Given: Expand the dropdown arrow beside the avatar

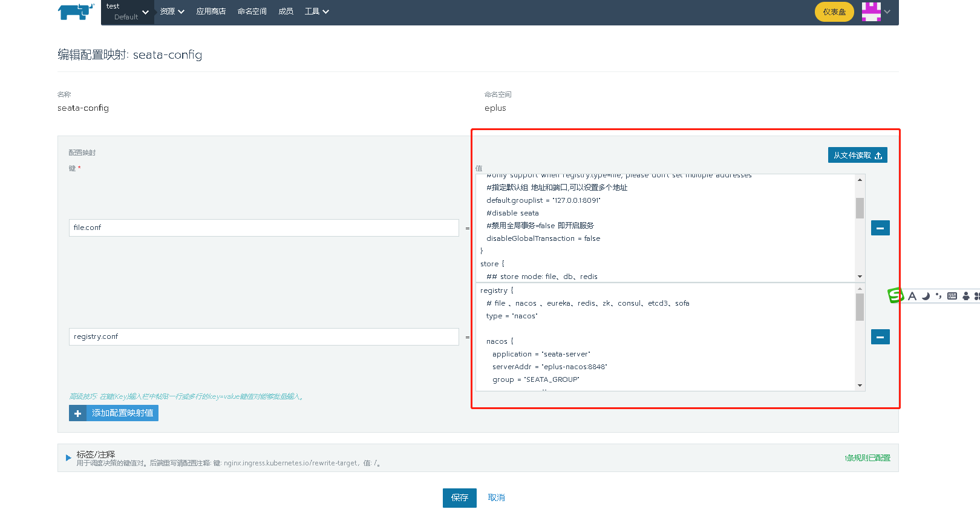Looking at the screenshot, I should tap(887, 11).
